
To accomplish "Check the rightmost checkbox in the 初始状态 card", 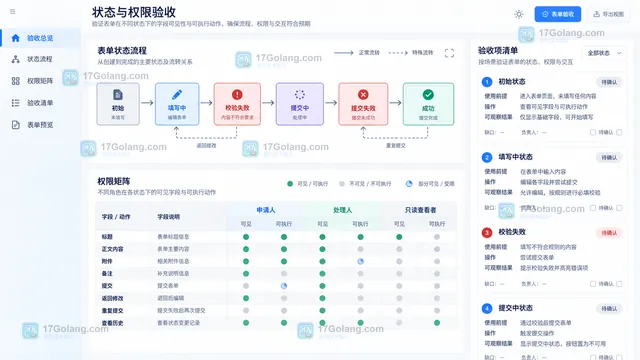I will [x=619, y=132].
